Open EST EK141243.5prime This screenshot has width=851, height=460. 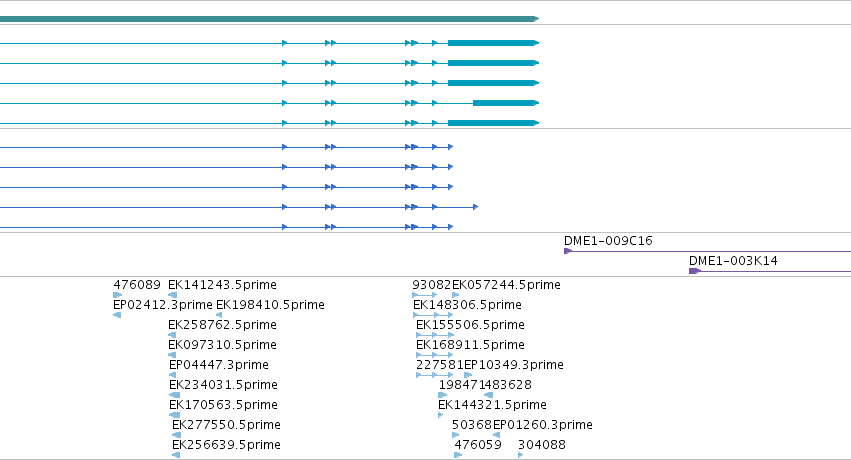[x=222, y=285]
